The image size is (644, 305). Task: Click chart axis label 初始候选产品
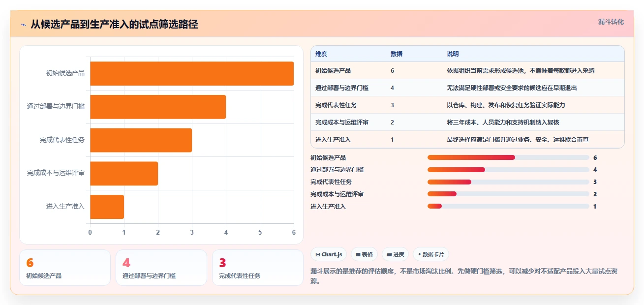click(65, 73)
